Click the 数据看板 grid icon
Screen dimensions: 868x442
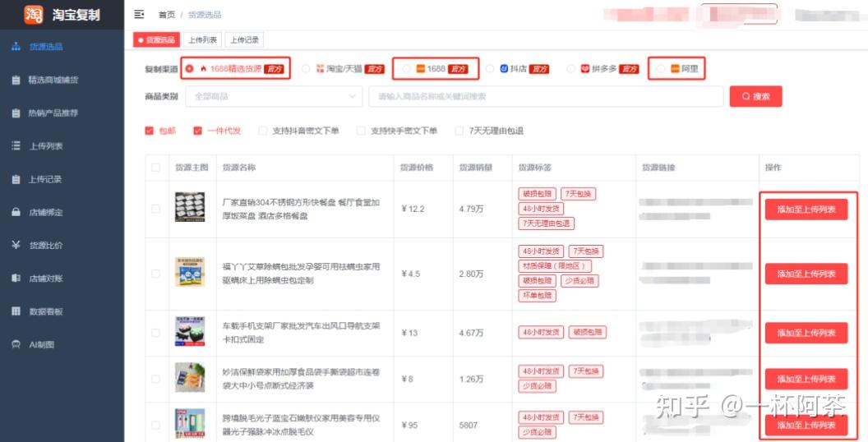16,311
